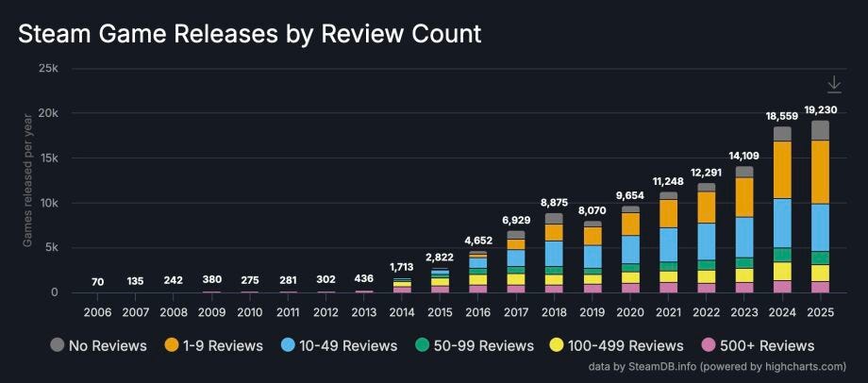Screen dimensions: 868x383
Task: Click the 19,230 total label above 2025
Action: [x=821, y=110]
